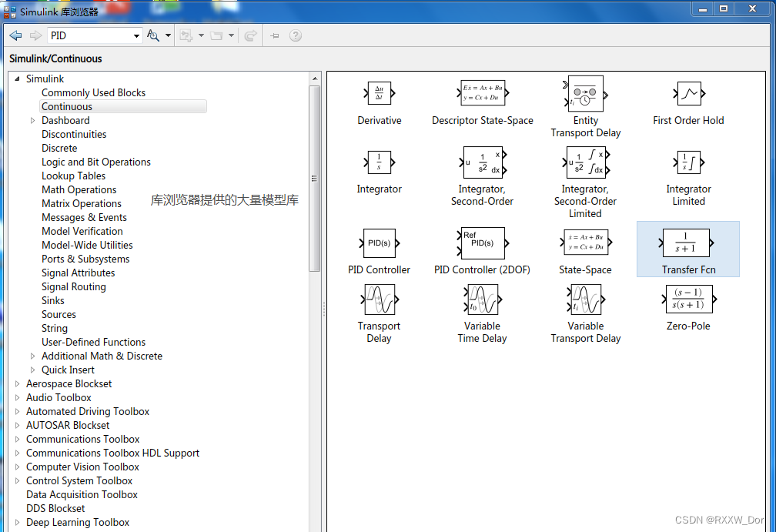
Task: Open the Sources library
Action: tap(59, 314)
